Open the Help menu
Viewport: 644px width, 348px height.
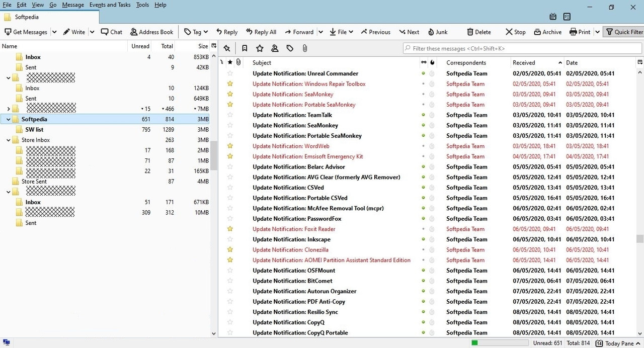[160, 5]
